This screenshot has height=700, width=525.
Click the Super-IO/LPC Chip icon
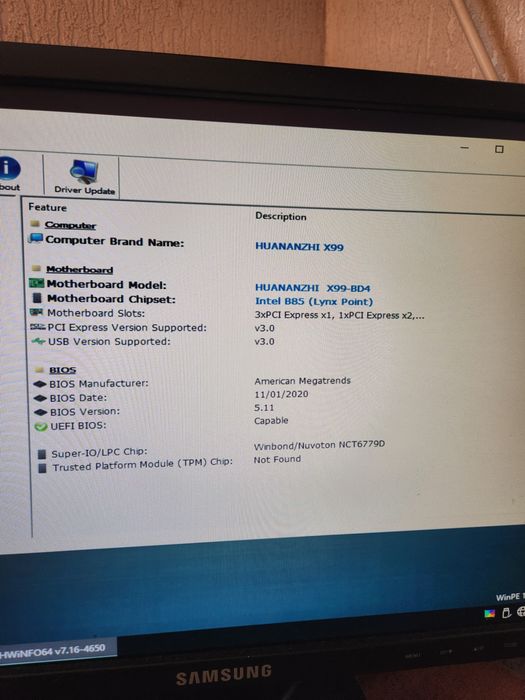[42, 454]
